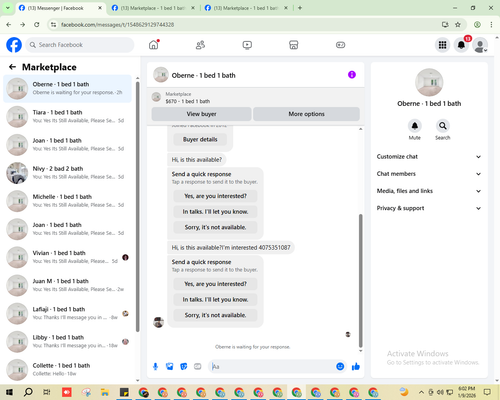Open the tab search dropdown in Chrome
Screen dimensions: 500x400
tap(7, 7)
